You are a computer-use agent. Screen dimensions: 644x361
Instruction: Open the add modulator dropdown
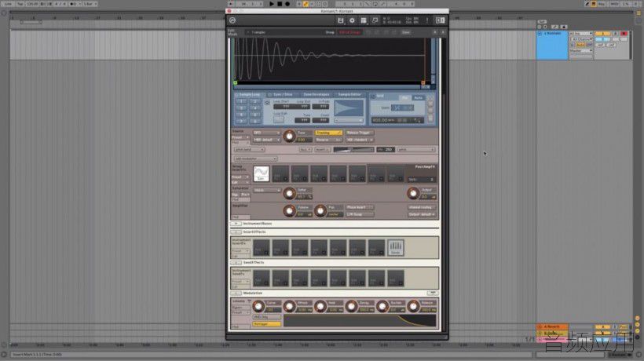(255, 159)
